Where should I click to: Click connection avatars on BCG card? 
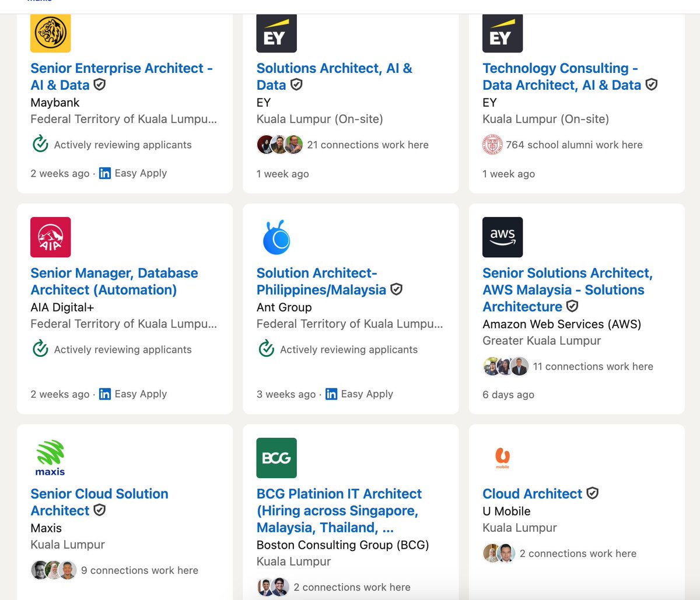[273, 587]
